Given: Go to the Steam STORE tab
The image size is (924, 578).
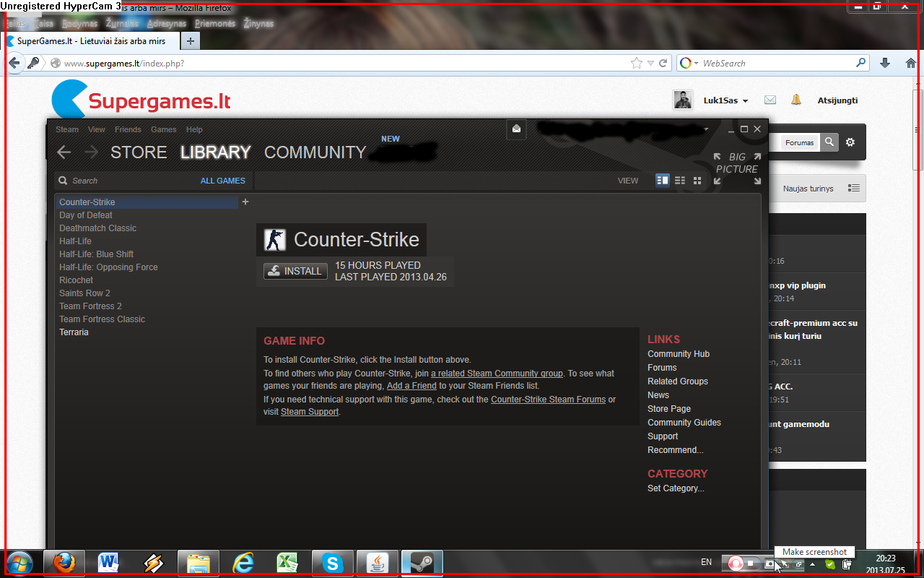Looking at the screenshot, I should (139, 152).
